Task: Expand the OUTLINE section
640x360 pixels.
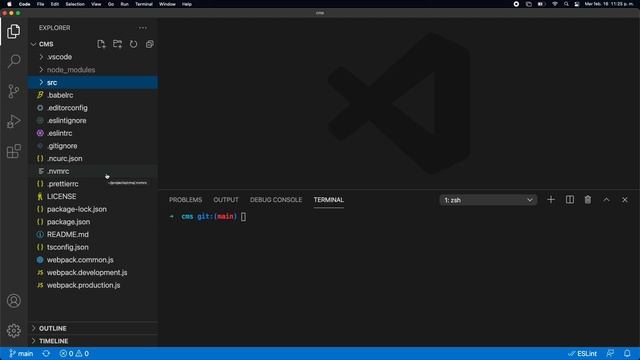Action: point(93,328)
